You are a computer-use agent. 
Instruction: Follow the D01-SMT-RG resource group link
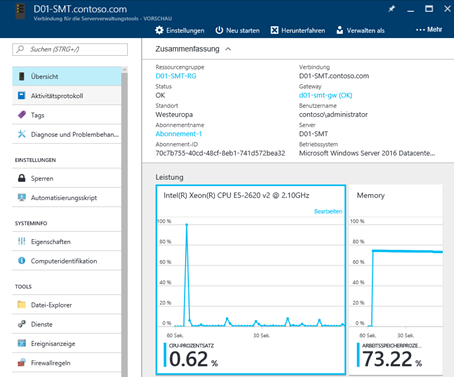(176, 76)
